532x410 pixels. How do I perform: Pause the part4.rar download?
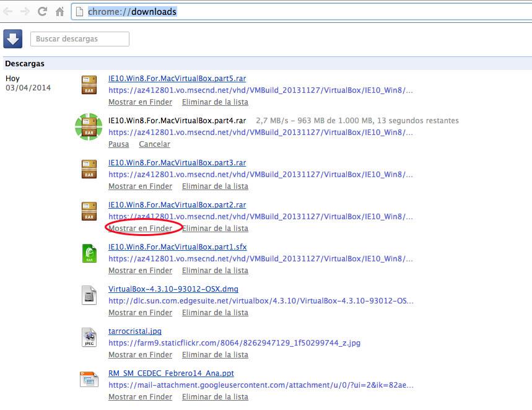119,144
